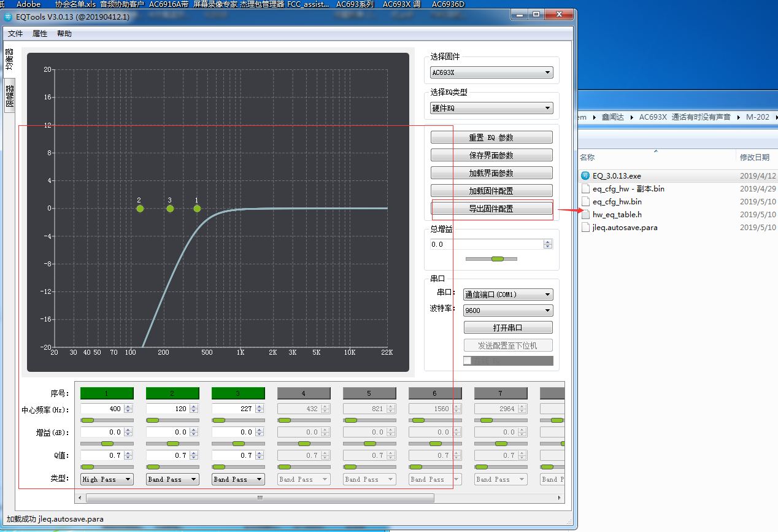Switch to the 限幅器 vertical tab

pos(10,95)
